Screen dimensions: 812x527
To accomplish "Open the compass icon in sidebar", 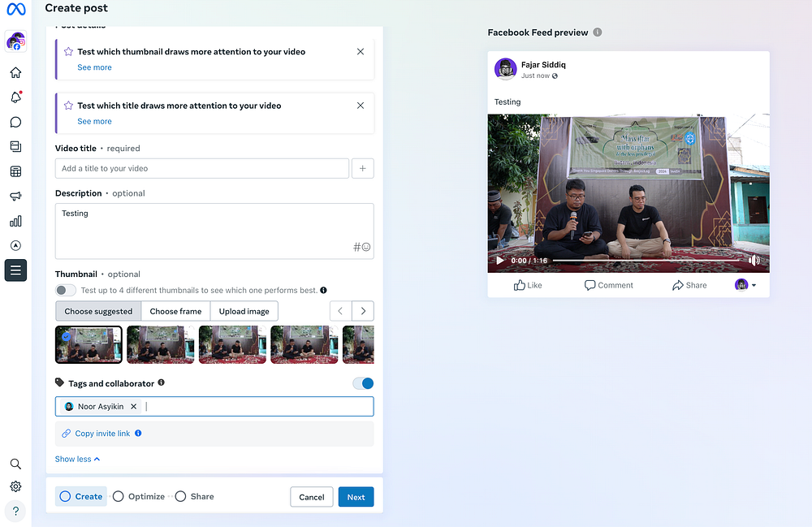I will (x=15, y=245).
